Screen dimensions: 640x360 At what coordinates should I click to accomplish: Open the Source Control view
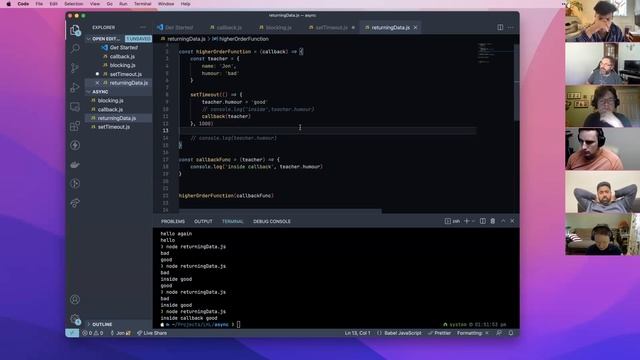[x=75, y=68]
